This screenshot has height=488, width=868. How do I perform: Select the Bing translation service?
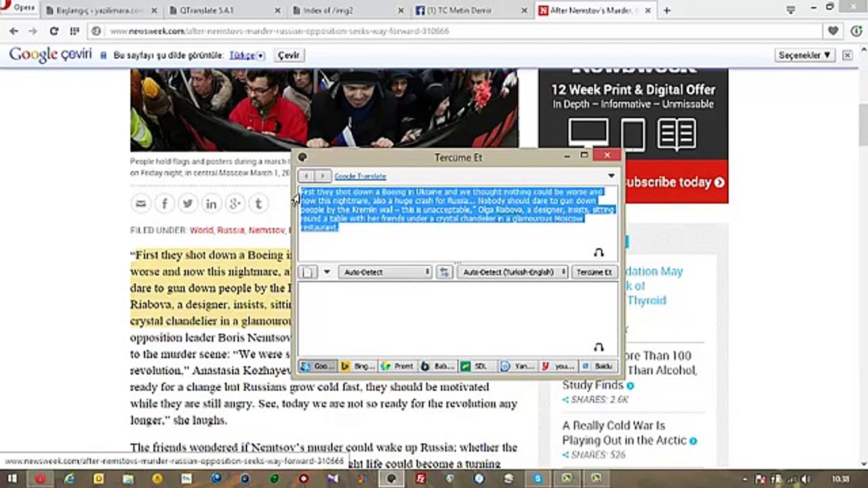pos(358,366)
